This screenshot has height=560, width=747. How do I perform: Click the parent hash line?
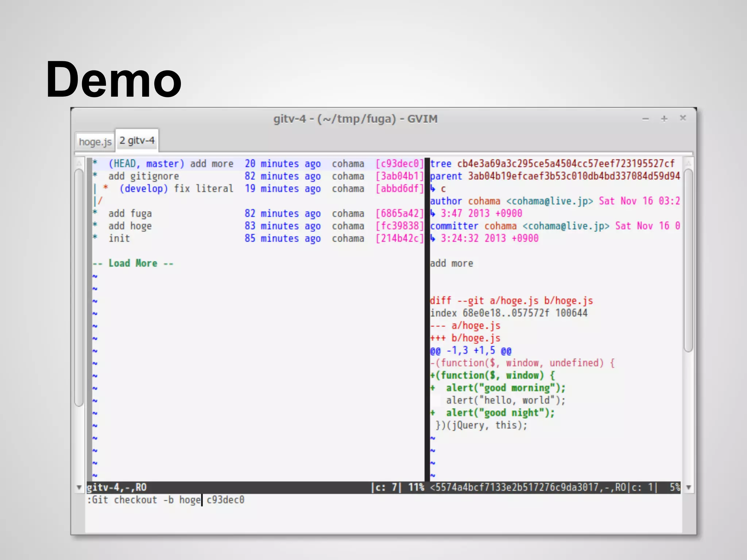(x=555, y=176)
